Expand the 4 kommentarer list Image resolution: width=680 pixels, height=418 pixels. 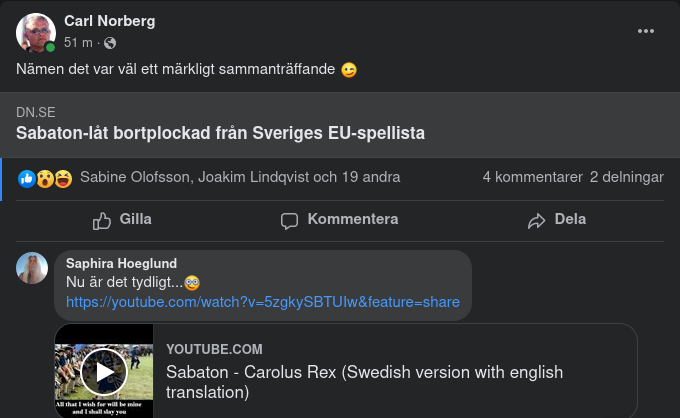tap(532, 177)
